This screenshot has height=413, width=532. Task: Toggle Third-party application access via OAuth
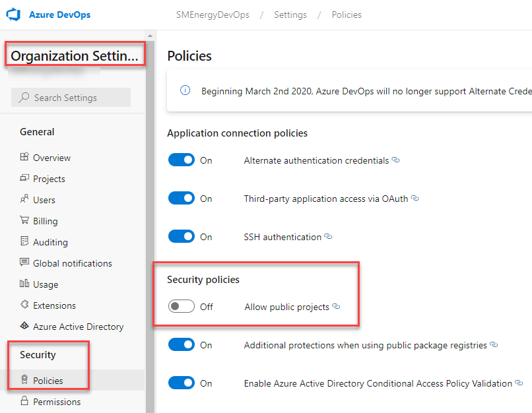tap(182, 198)
